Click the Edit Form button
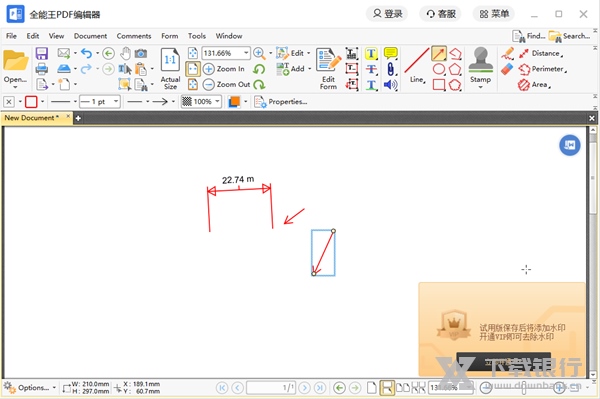Viewport: 600px width, 399px height. click(328, 69)
